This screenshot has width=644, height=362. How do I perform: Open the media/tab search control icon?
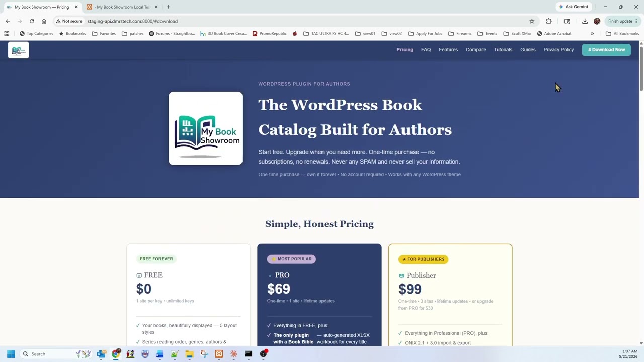coord(567,21)
